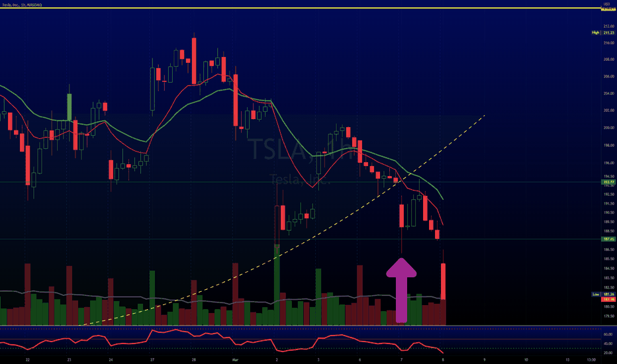The height and width of the screenshot is (364, 617).
Task: Click the 208.00 price axis label
Action: coord(609,60)
